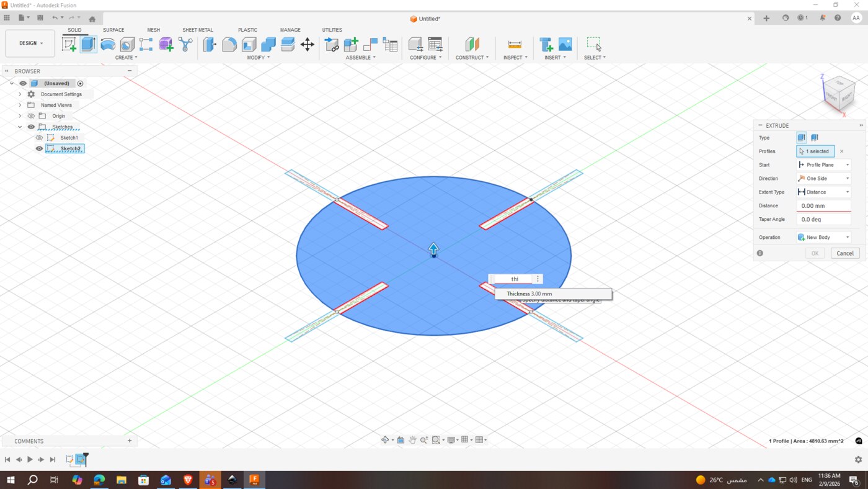Switch to the Surface tab
Image resolution: width=868 pixels, height=489 pixels.
(x=113, y=30)
